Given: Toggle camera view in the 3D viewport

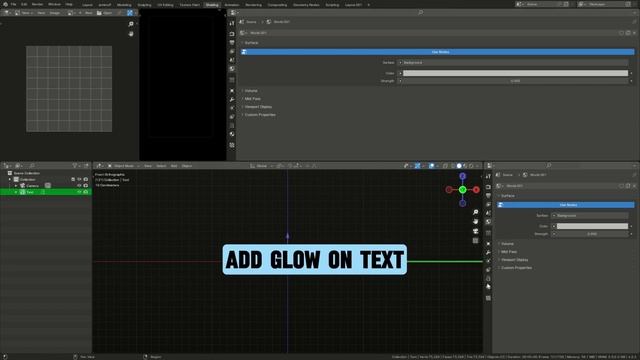Looking at the screenshot, I should [x=476, y=231].
